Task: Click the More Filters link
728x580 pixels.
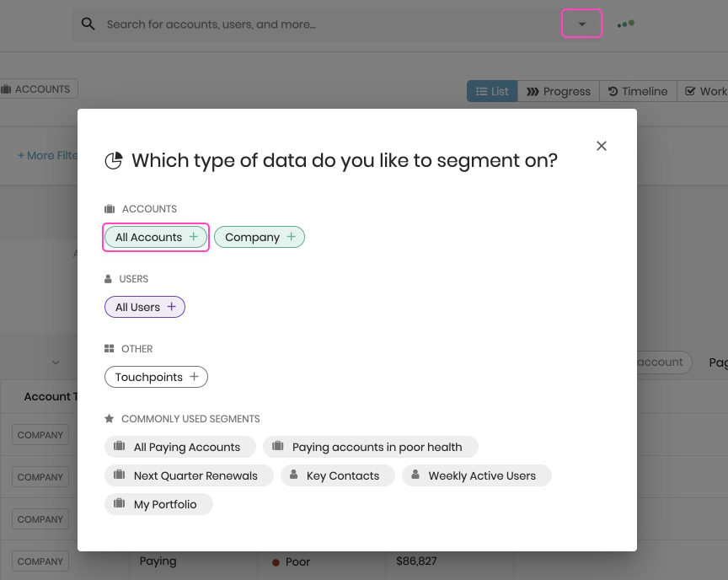Action: pyautogui.click(x=47, y=156)
